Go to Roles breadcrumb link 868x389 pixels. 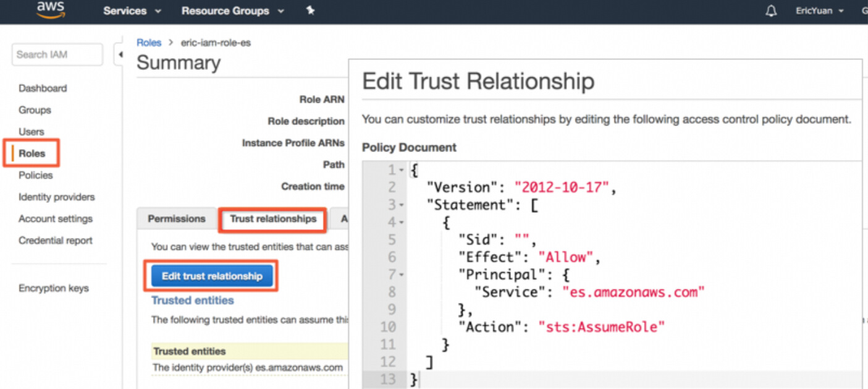149,43
